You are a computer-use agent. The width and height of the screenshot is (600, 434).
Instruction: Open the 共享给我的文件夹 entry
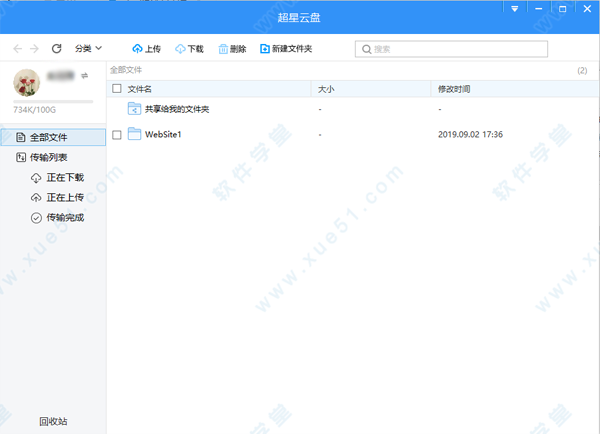pyautogui.click(x=177, y=109)
